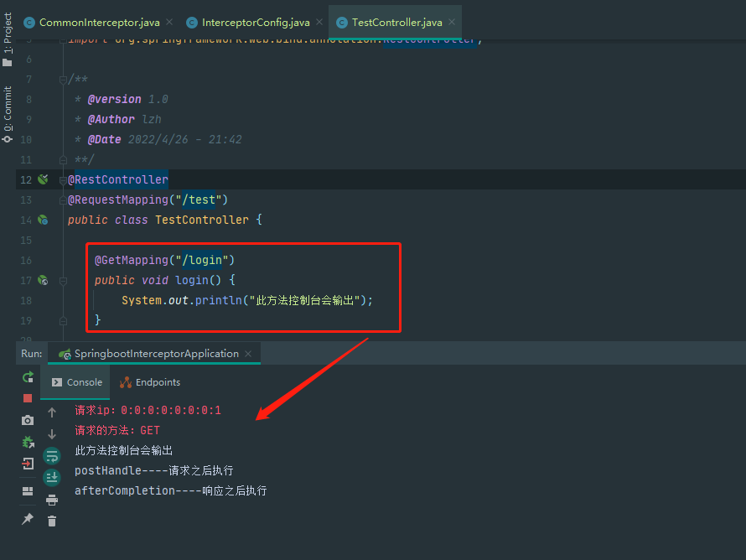Viewport: 746px width, 560px height.
Task: Click the "/login" mapping string
Action: tap(202, 260)
